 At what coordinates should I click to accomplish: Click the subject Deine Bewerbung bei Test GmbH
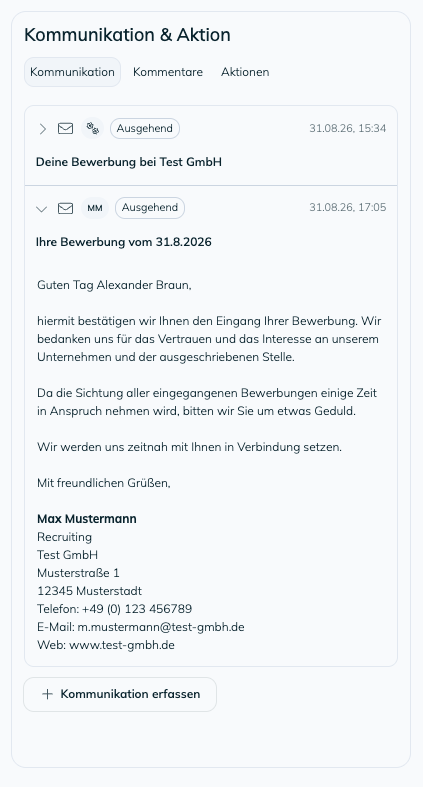pyautogui.click(x=129, y=162)
